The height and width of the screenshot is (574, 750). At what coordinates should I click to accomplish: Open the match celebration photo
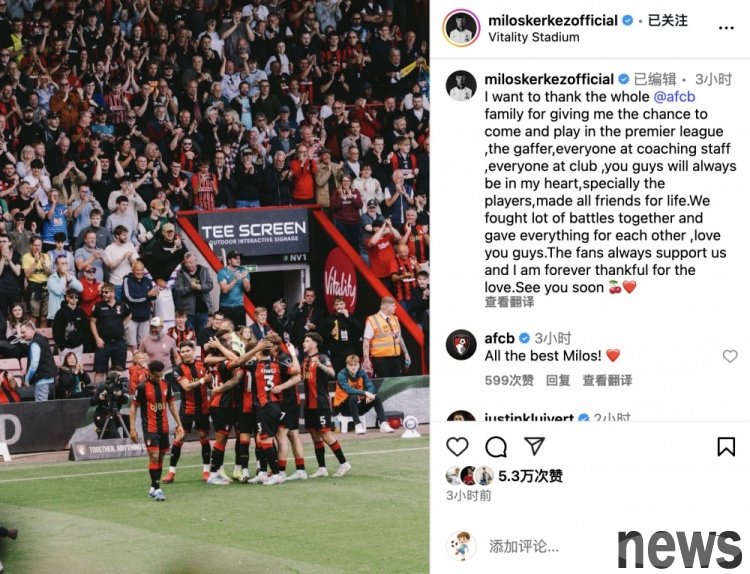[x=214, y=287]
